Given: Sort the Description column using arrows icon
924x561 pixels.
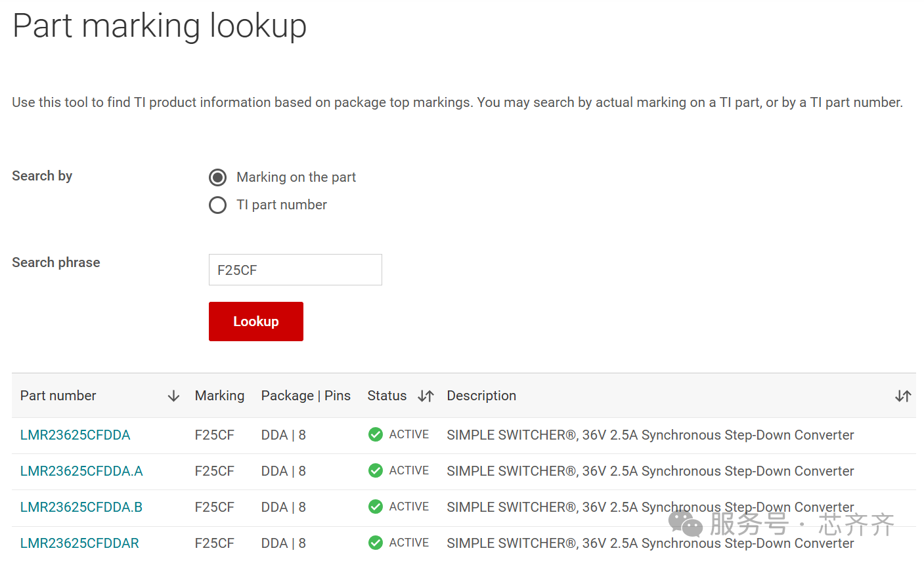Looking at the screenshot, I should click(903, 396).
